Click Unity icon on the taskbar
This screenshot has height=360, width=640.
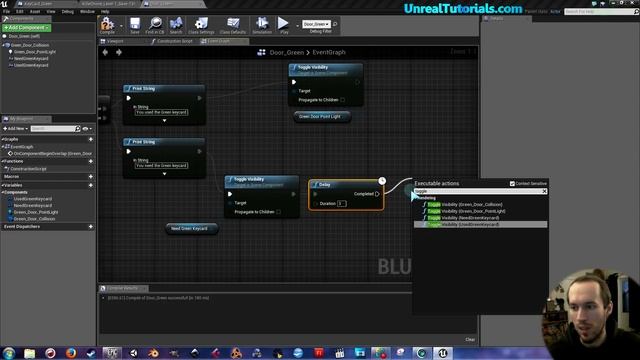133,353
